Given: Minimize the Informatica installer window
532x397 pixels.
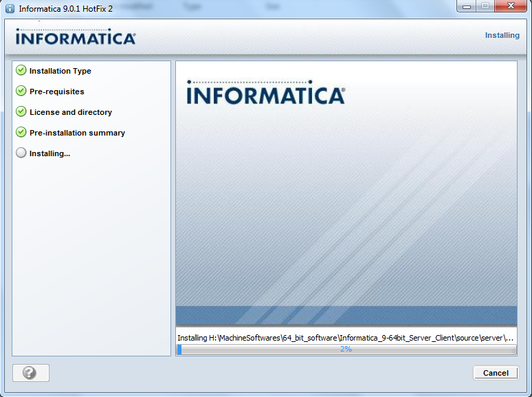Looking at the screenshot, I should (x=469, y=7).
